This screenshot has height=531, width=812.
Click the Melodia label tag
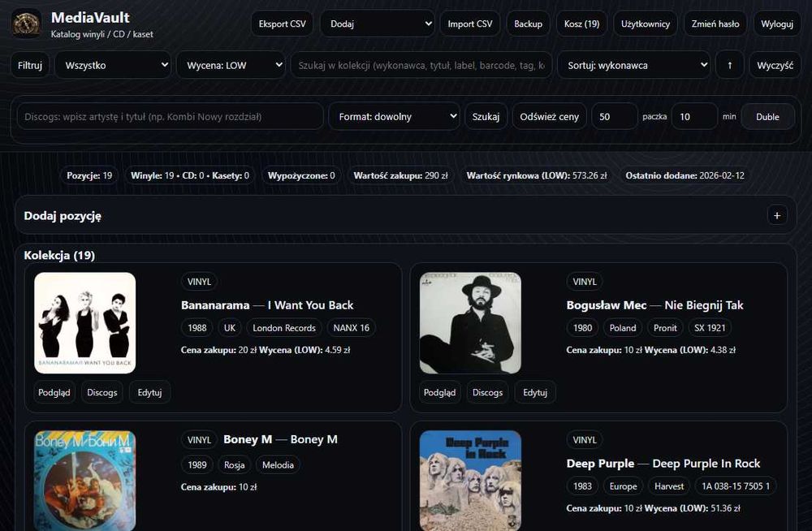[x=278, y=464]
